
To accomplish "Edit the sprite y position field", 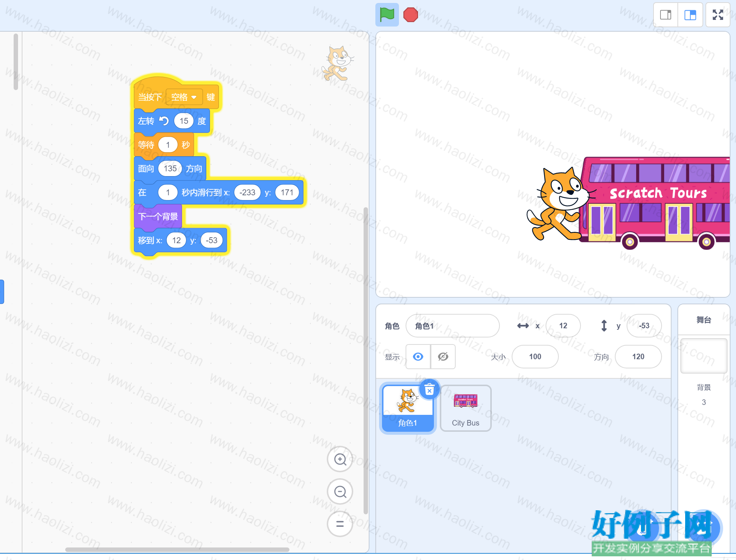I will pyautogui.click(x=644, y=326).
